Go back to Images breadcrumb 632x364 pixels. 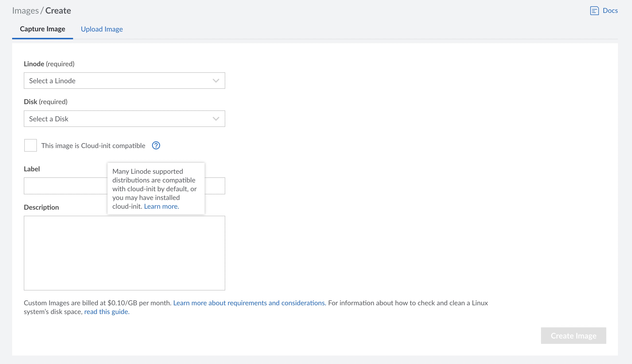[x=25, y=11]
